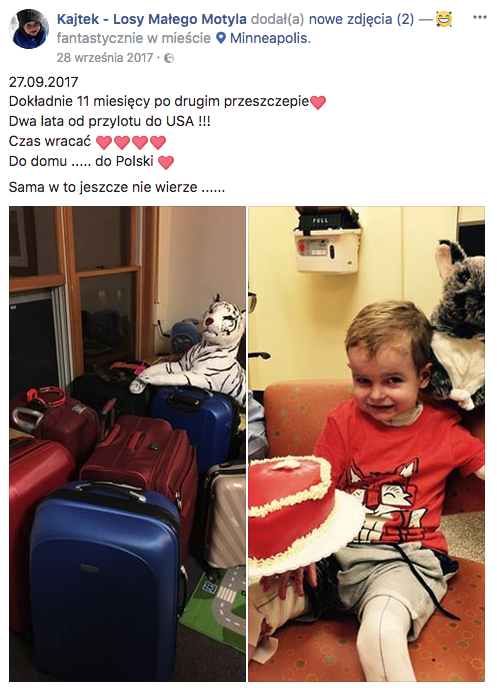This screenshot has width=497, height=688.
Task: Click the heart emoji after "przeszczepie"
Action: (318, 103)
